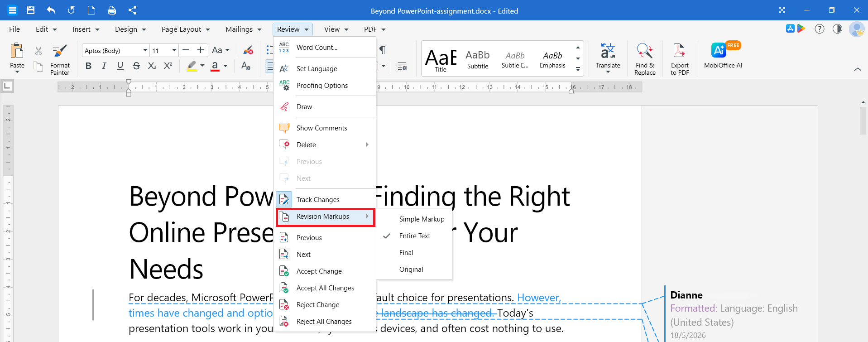868x342 pixels.
Task: Undo the last action
Action: [x=51, y=10]
